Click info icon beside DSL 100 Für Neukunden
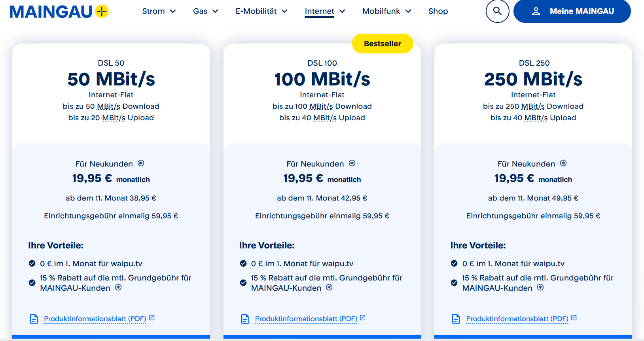 click(x=352, y=163)
